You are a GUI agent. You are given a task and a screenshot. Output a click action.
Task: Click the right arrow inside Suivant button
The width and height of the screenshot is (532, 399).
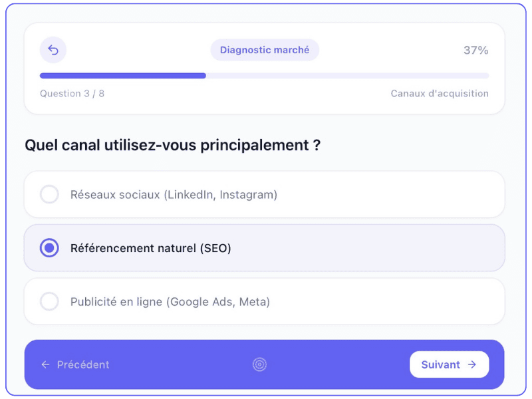coord(472,364)
